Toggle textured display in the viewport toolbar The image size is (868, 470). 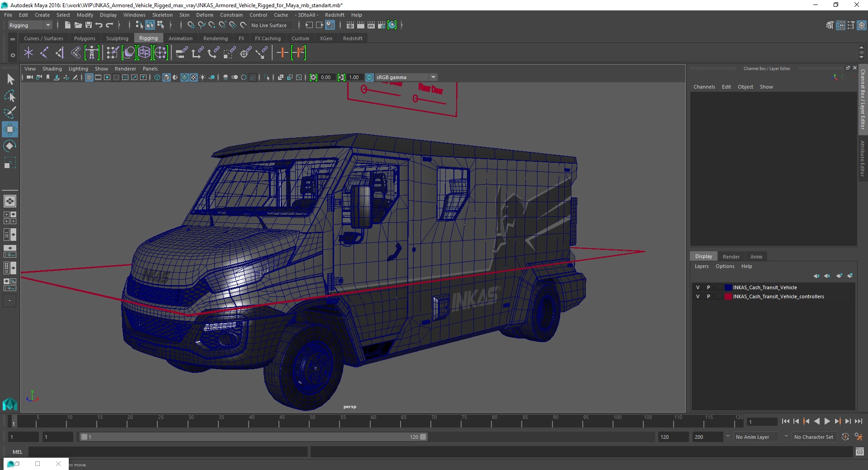tap(193, 77)
